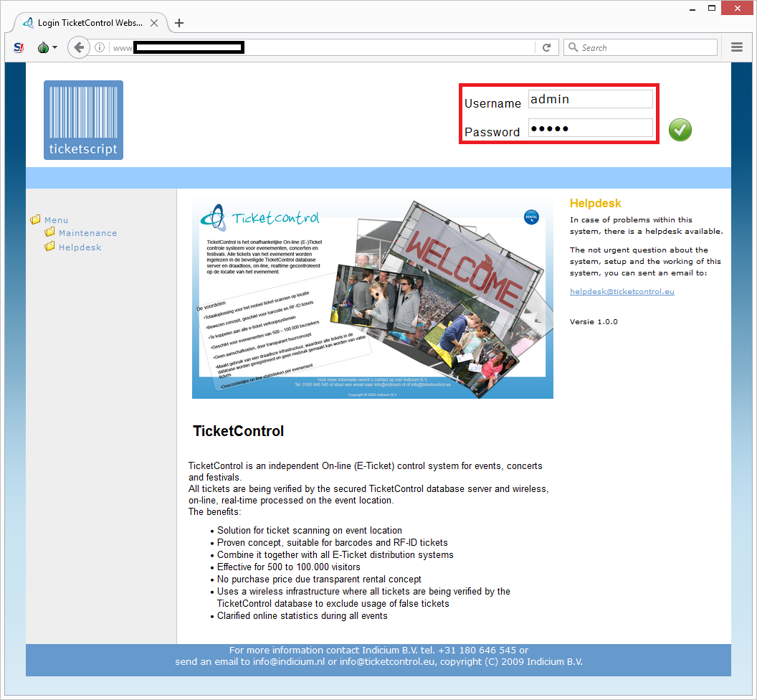
Task: Click 'Clarified online statistics during all events'
Action: pos(303,616)
